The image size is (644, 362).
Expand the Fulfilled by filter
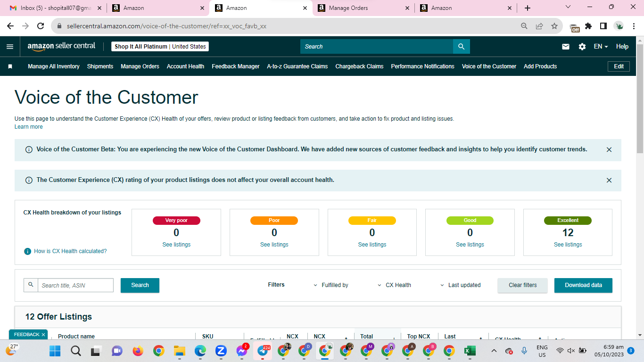click(x=331, y=285)
